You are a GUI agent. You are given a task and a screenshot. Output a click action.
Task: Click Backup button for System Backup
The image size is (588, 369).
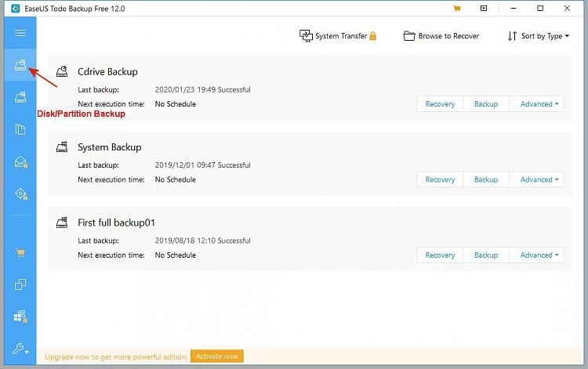click(486, 180)
